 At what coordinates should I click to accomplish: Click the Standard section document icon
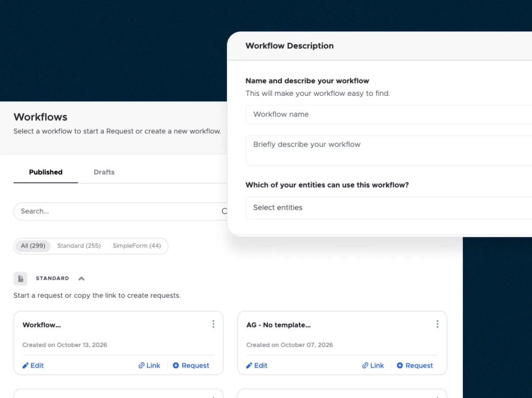tap(20, 279)
